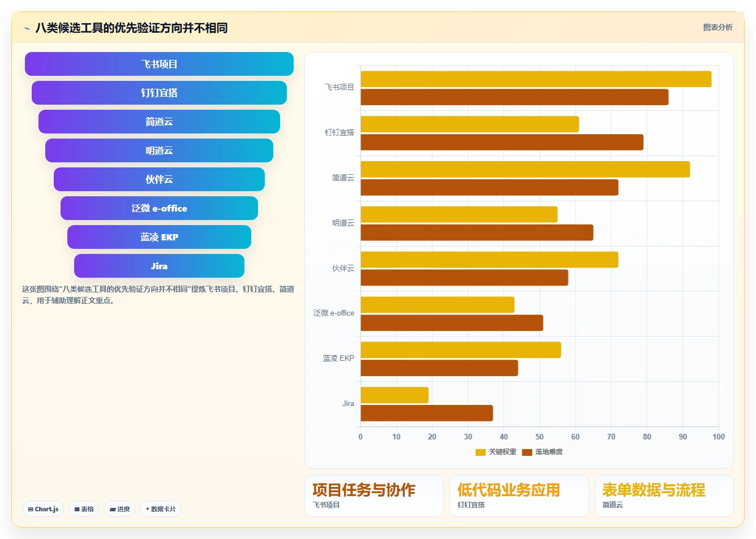Click 钉钉宜搭 落地难度 brown bar
Screen dimensions: 756x539
click(x=502, y=143)
